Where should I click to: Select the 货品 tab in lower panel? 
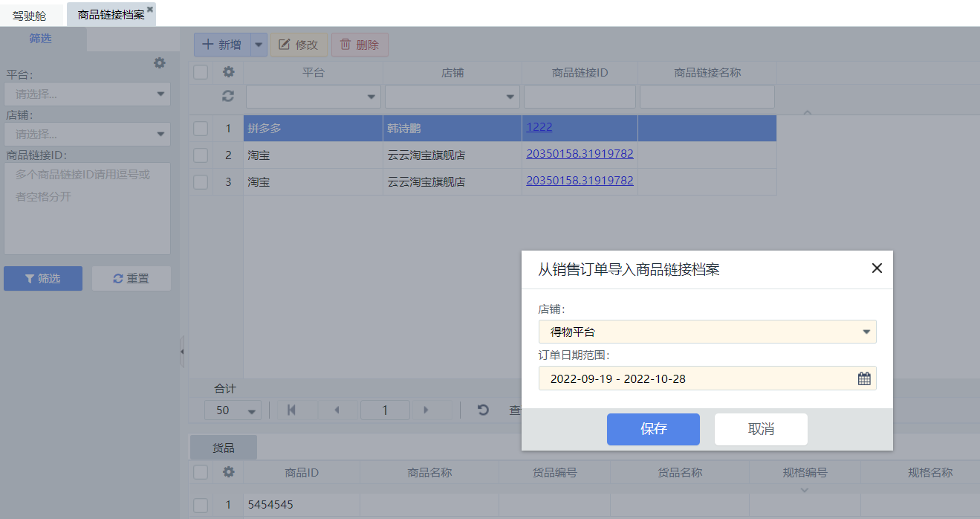(224, 448)
